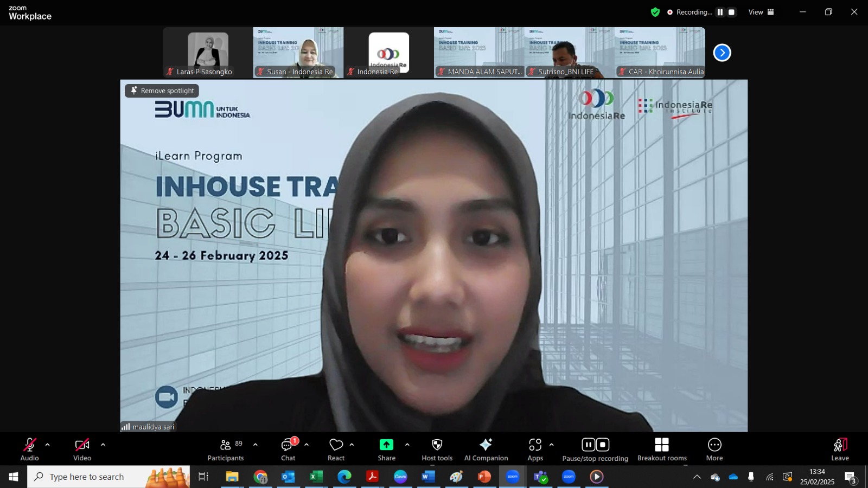The height and width of the screenshot is (488, 868).
Task: Open the Apps panel
Action: point(535,450)
